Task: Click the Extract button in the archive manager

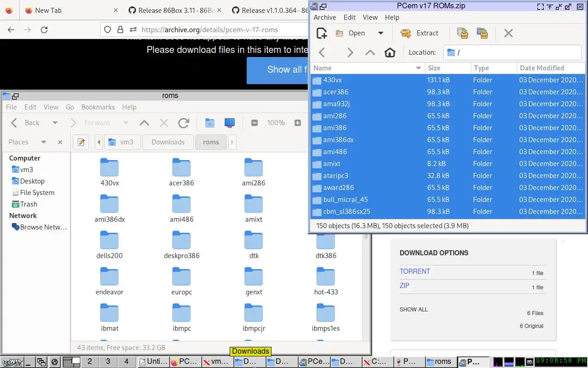Action: (x=420, y=33)
